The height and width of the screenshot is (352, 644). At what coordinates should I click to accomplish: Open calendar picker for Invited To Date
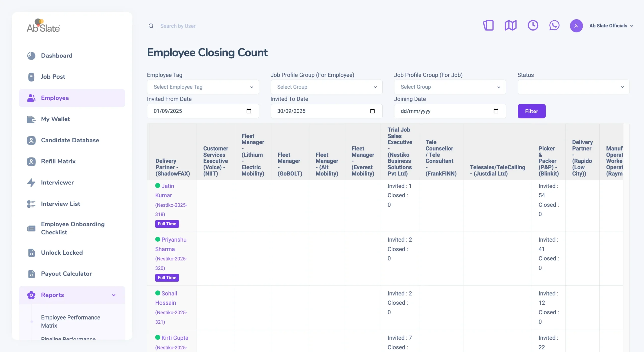[372, 111]
